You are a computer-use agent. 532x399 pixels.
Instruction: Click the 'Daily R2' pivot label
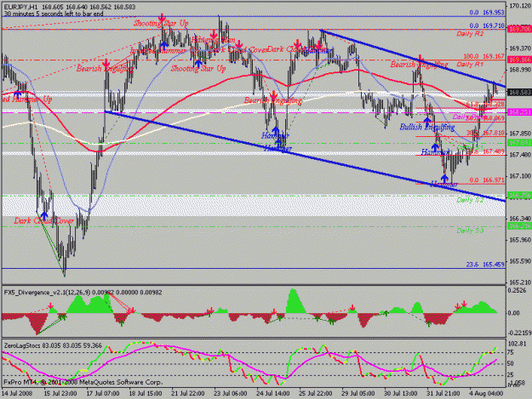click(470, 34)
